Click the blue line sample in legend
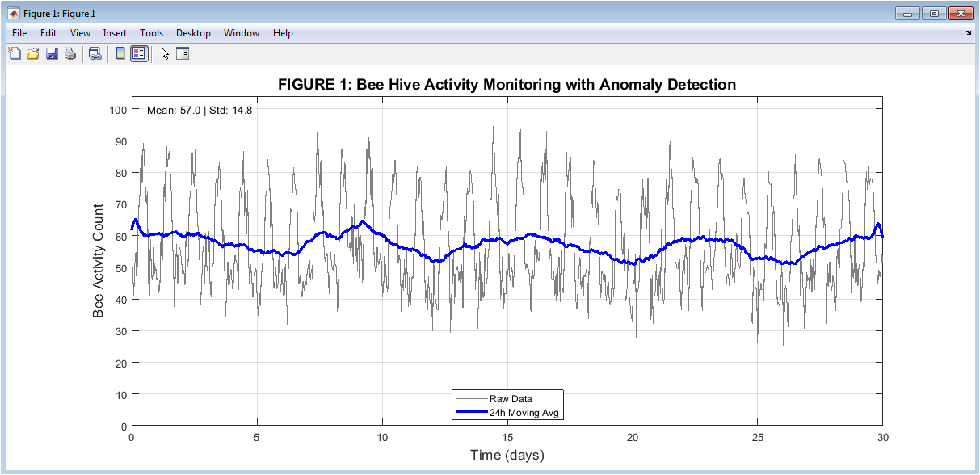 (471, 413)
